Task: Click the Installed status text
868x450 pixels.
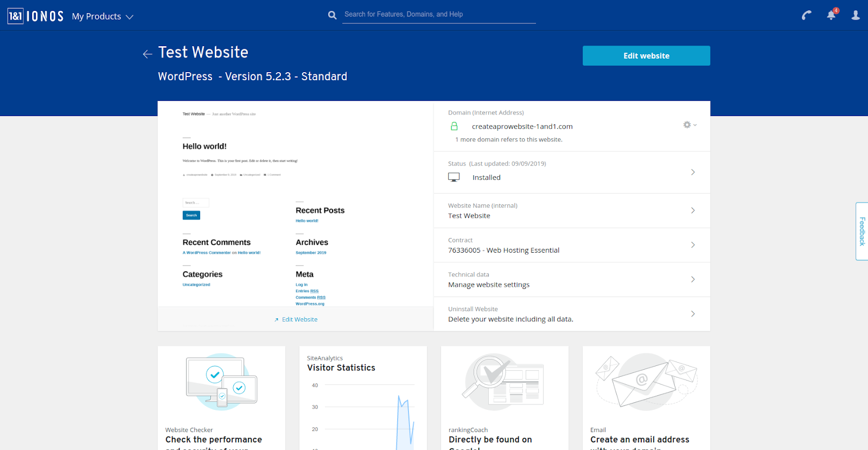Action: click(x=487, y=177)
